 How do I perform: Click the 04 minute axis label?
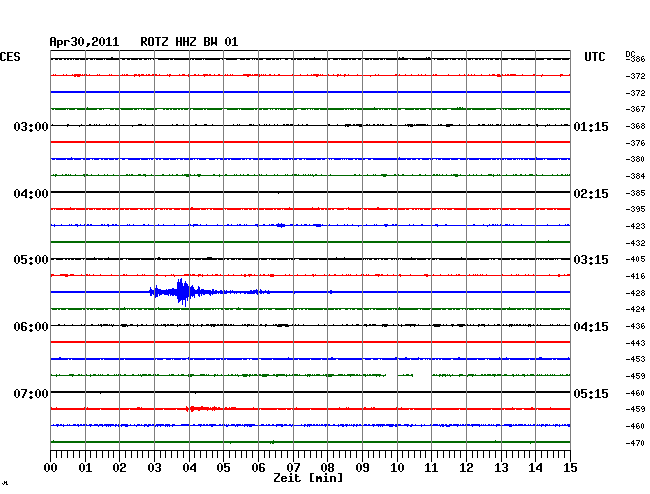click(x=189, y=468)
